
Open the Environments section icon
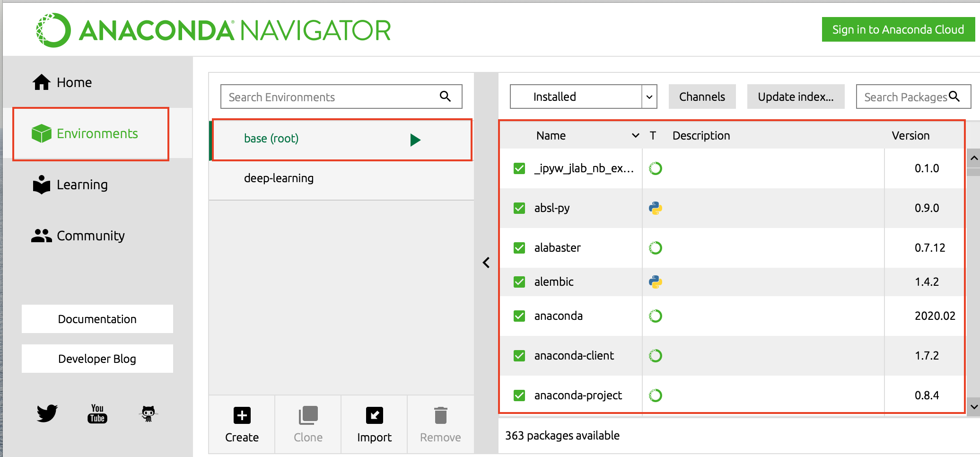point(42,133)
